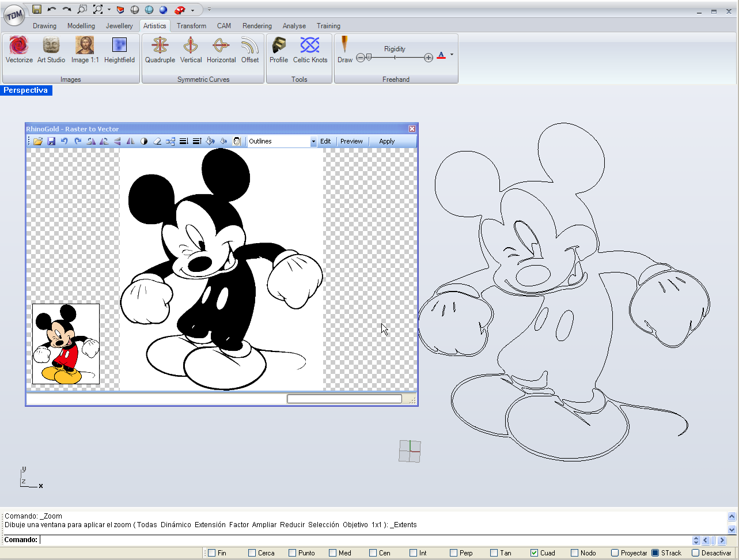Save file from quick access toolbar

(37, 9)
